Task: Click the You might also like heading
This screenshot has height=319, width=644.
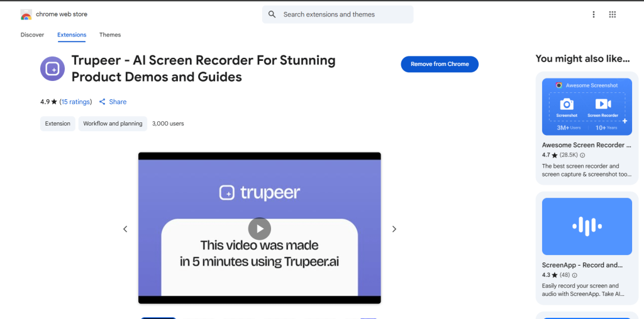Action: 582,58
